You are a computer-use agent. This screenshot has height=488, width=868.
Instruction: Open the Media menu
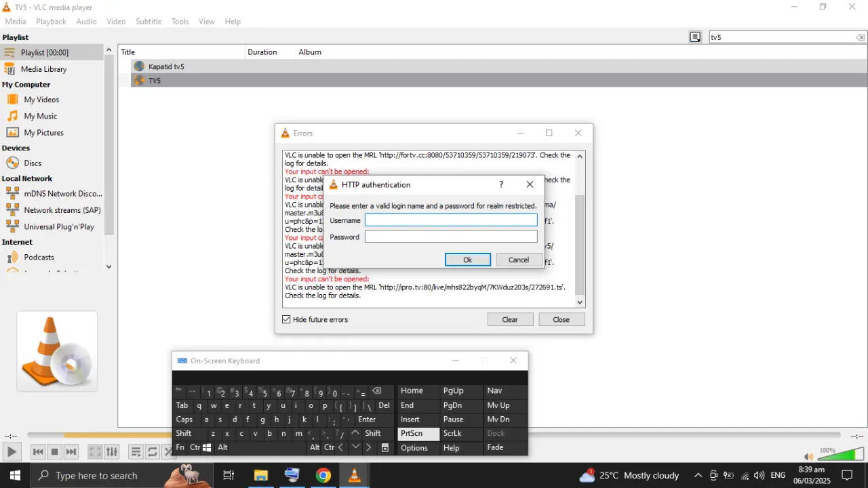pos(16,22)
